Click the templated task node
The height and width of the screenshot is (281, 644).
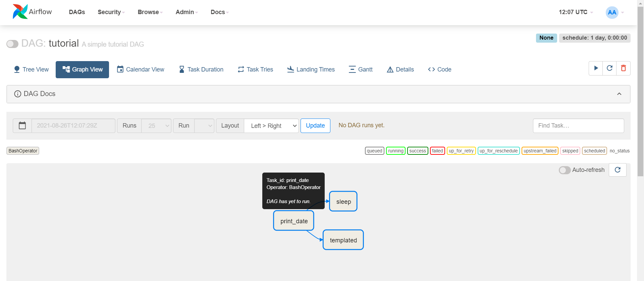(x=343, y=240)
